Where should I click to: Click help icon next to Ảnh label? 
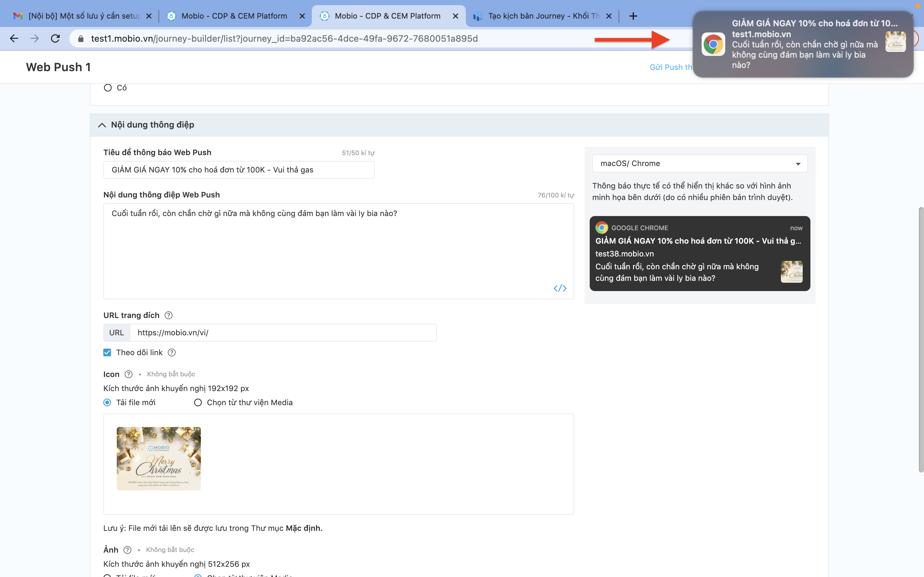pos(127,550)
